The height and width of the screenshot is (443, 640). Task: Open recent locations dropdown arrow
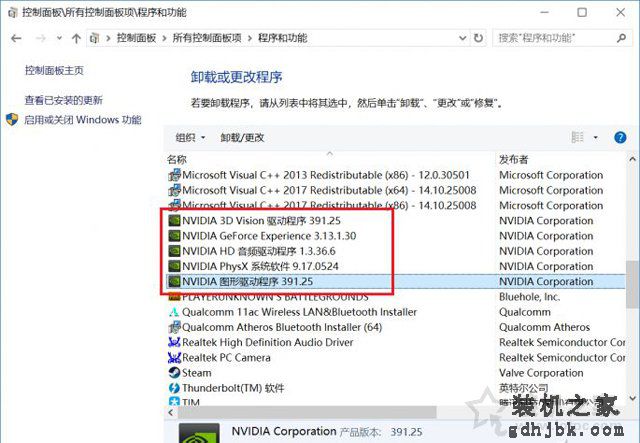(59, 38)
